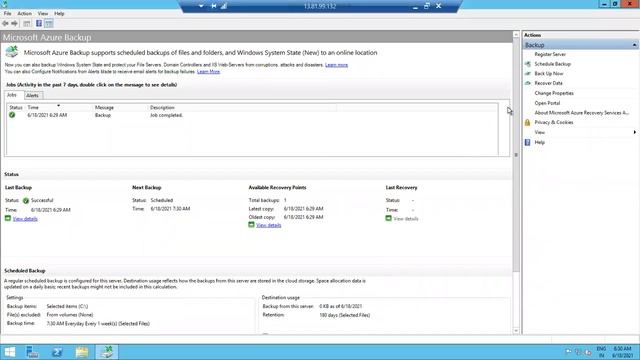Sort jobs by the Time column header
Viewport: 640px width, 360px height.
point(59,107)
